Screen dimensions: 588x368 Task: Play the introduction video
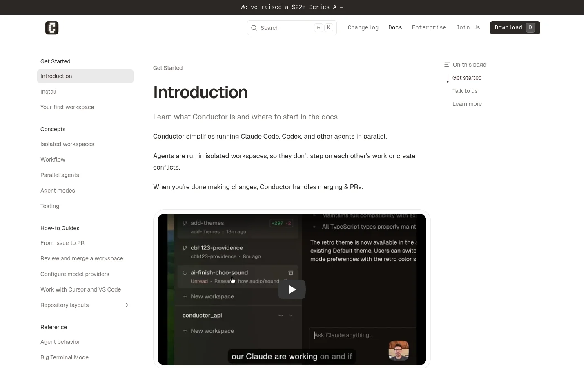[292, 289]
